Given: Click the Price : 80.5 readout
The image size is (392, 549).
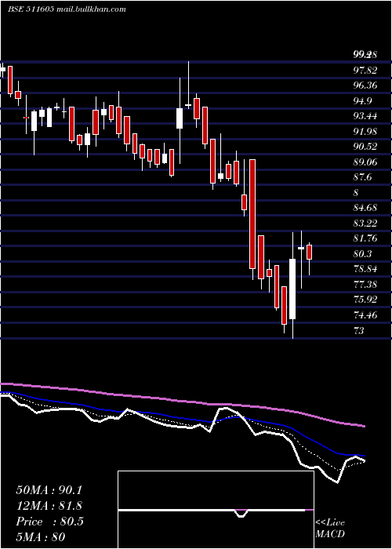Looking at the screenshot, I should pyautogui.click(x=49, y=522).
